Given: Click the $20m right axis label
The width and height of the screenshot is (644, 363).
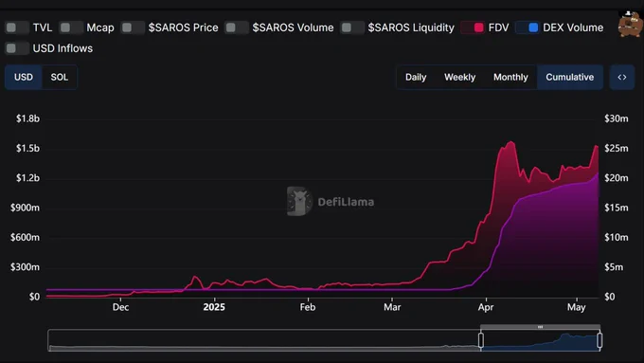Looking at the screenshot, I should coord(617,178).
